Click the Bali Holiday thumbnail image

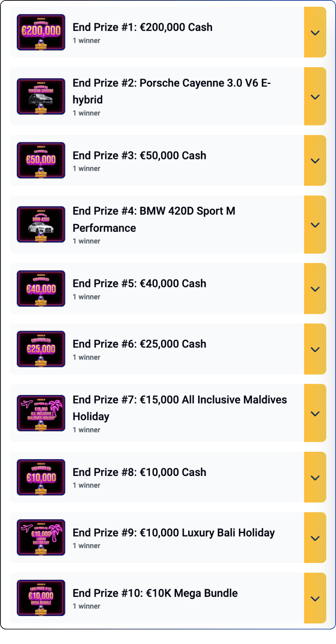pyautogui.click(x=41, y=538)
